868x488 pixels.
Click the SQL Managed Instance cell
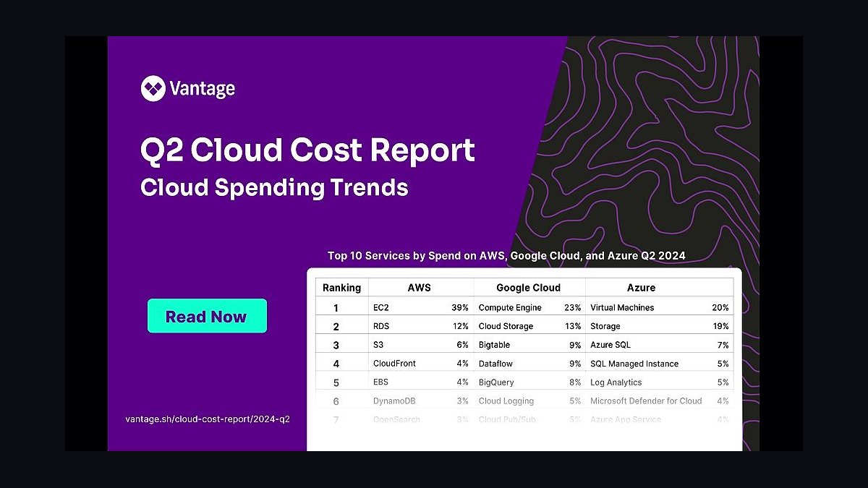[x=634, y=364]
